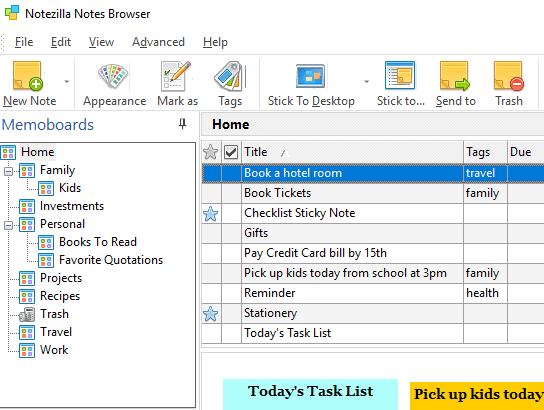Click the Stick To Desktop icon
Image resolution: width=544 pixels, height=410 pixels.
coord(311,76)
